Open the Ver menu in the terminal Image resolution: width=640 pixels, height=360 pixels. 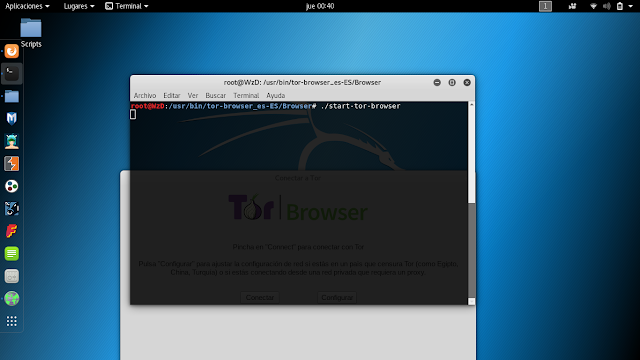click(x=193, y=96)
